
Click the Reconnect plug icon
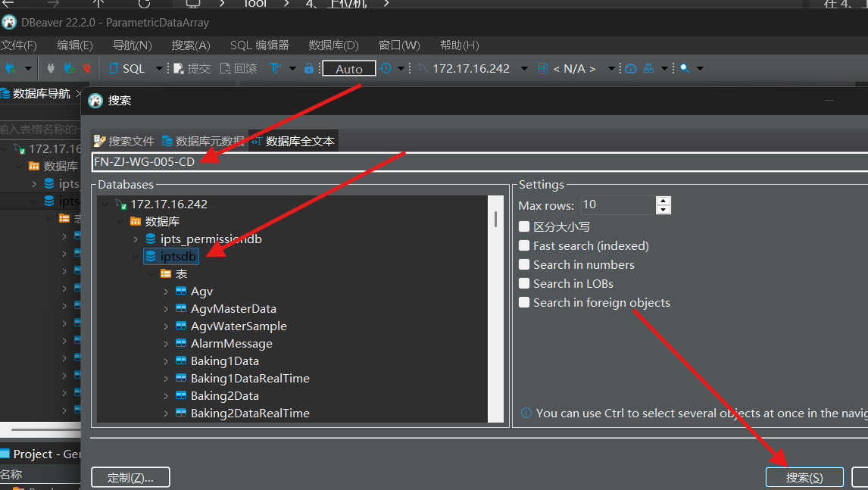[69, 68]
